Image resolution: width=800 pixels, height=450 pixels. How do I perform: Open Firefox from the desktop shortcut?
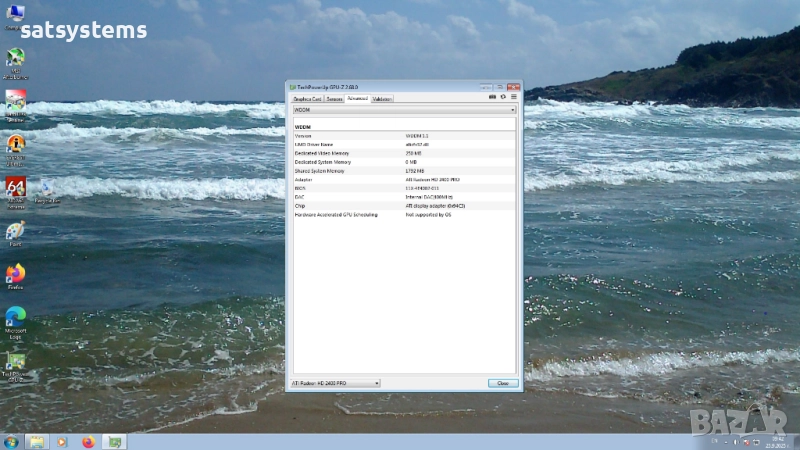click(x=15, y=275)
